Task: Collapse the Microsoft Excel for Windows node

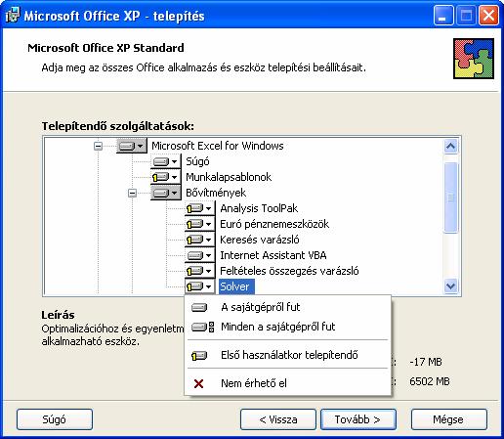Action: (x=98, y=146)
